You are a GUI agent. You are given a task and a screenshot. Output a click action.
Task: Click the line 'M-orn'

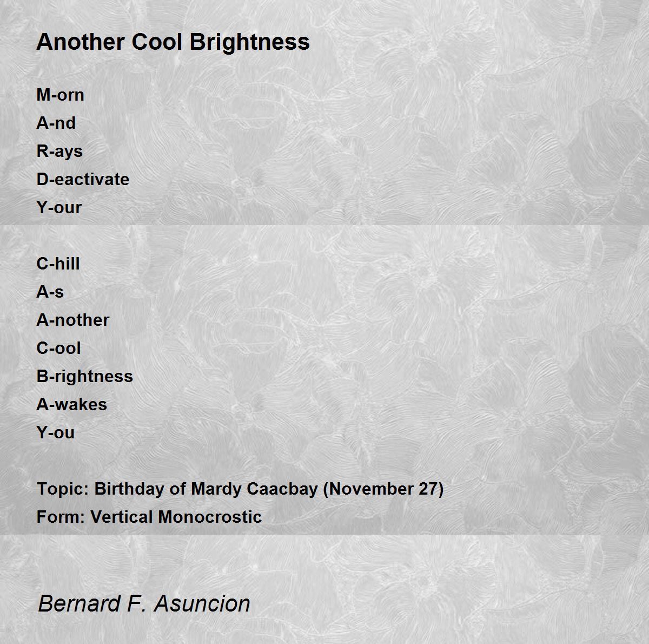[60, 95]
